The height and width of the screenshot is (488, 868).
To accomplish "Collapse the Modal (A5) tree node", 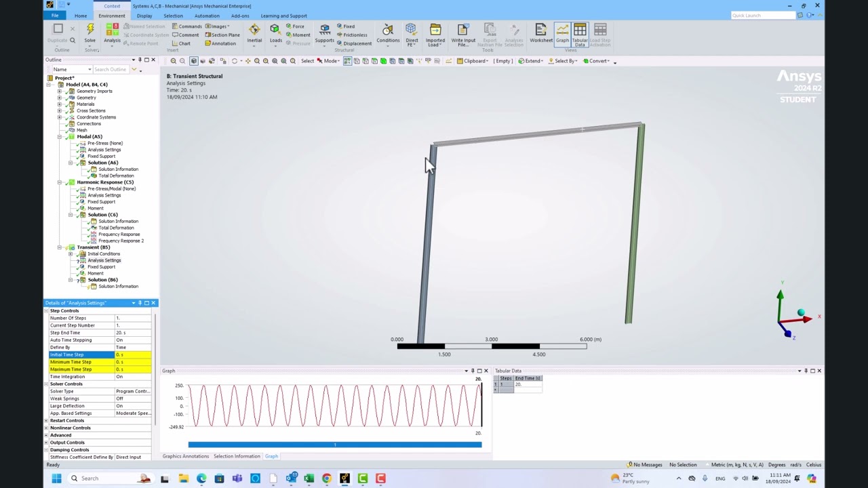I will point(60,137).
